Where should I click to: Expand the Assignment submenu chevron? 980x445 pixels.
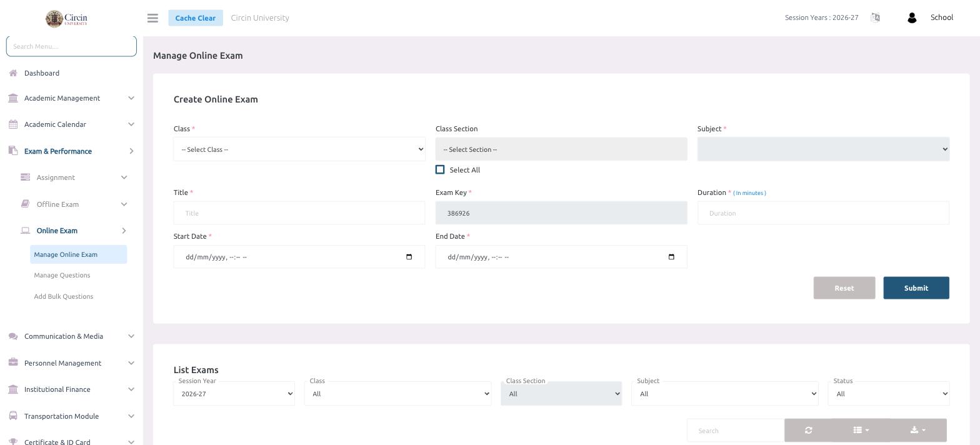point(124,177)
